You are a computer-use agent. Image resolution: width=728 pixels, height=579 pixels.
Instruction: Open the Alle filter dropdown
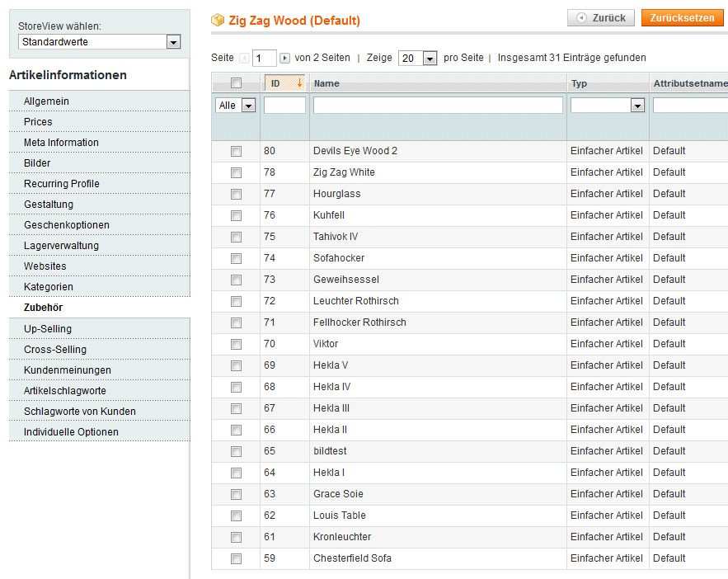click(x=236, y=106)
